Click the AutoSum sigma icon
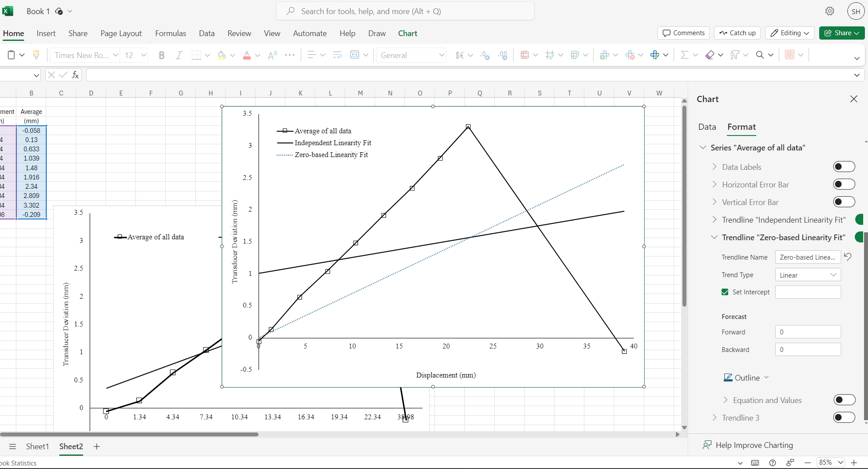 point(684,55)
